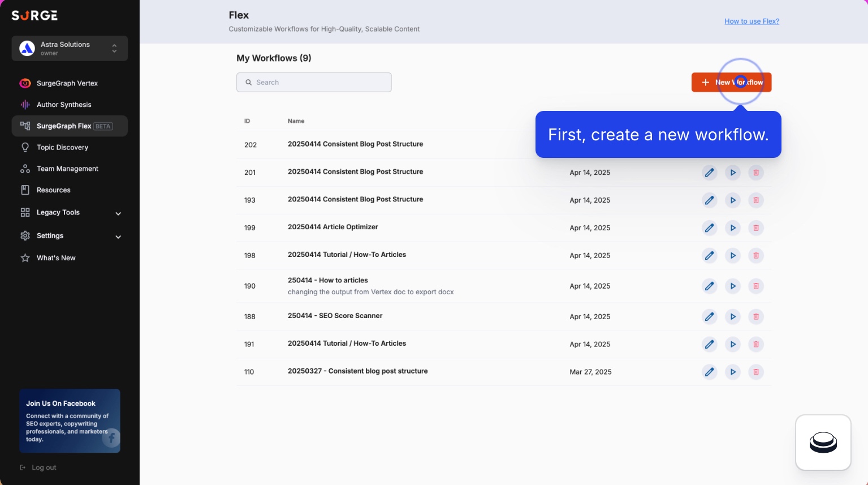Viewport: 868px width, 485px height.
Task: Open the Resources section
Action: [54, 190]
